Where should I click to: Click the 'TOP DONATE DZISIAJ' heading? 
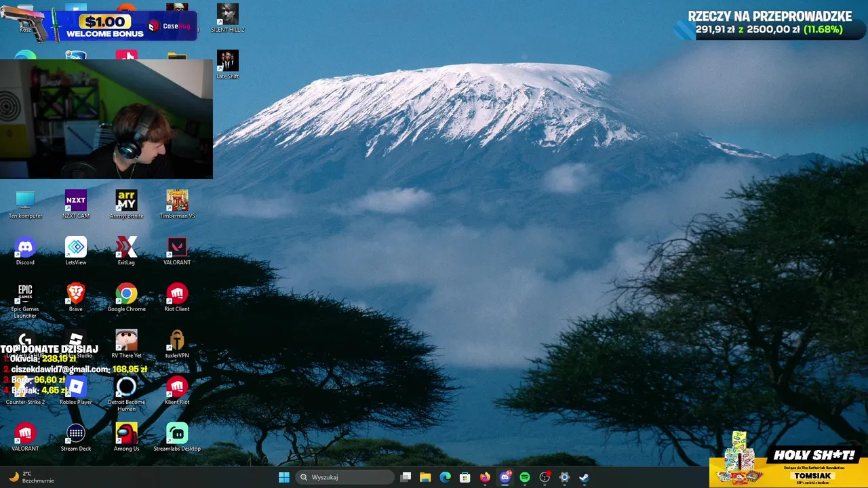pyautogui.click(x=49, y=348)
